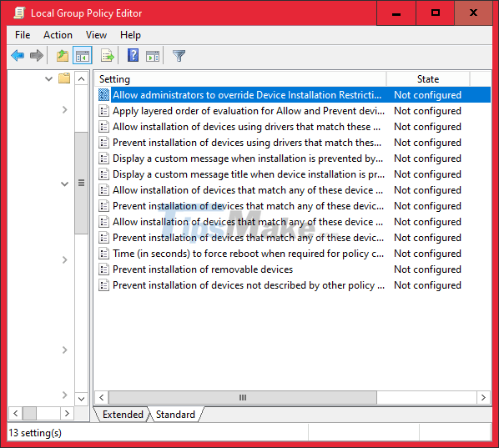Click the settings list's scroll-right arrow
The width and height of the screenshot is (499, 448).
[x=483, y=397]
